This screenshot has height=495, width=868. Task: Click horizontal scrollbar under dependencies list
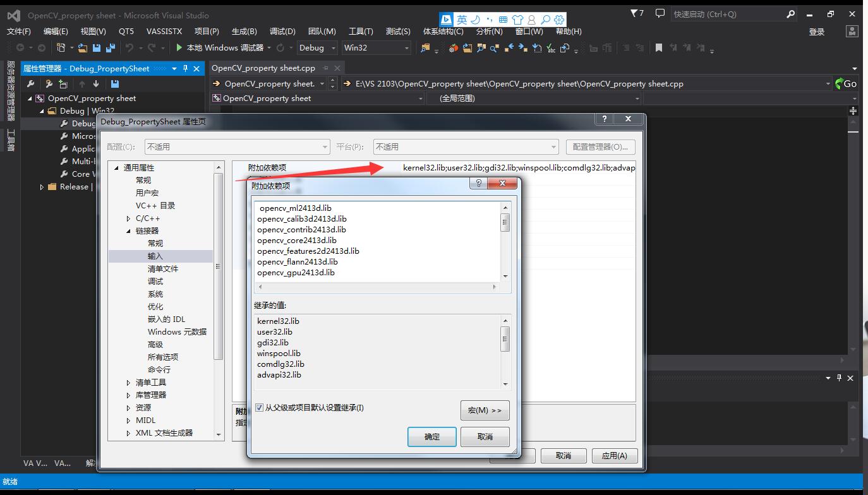378,287
